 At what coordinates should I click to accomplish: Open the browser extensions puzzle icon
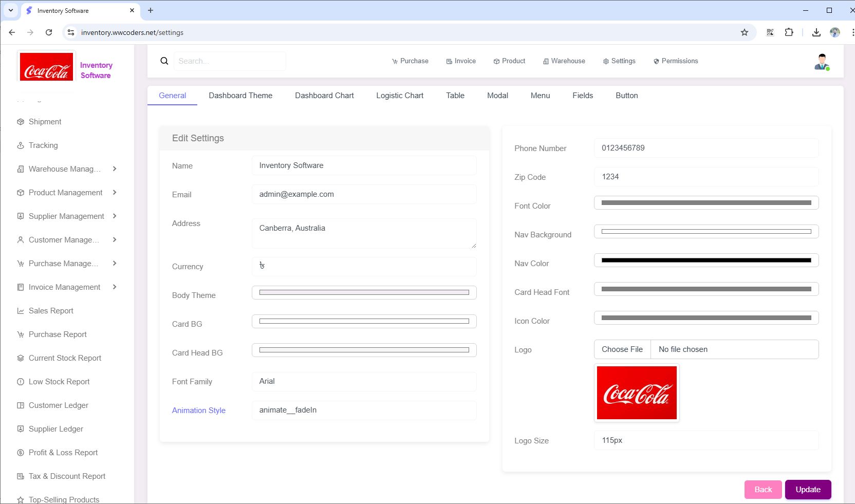pos(789,32)
